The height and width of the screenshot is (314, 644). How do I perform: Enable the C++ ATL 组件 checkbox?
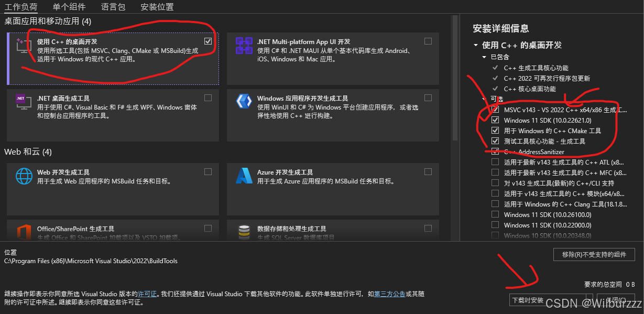(495, 162)
